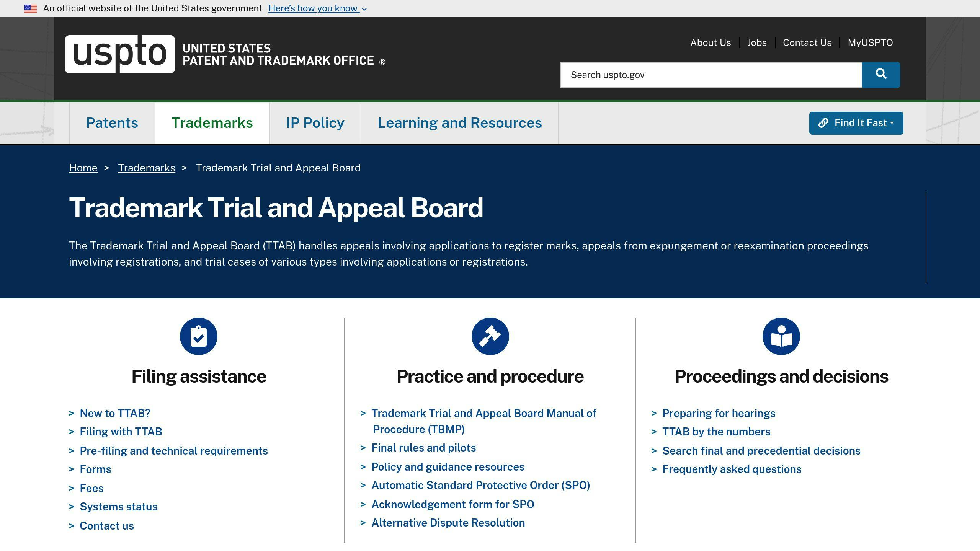The height and width of the screenshot is (551, 980).
Task: Open Filing with TTAB link
Action: pyautogui.click(x=121, y=432)
